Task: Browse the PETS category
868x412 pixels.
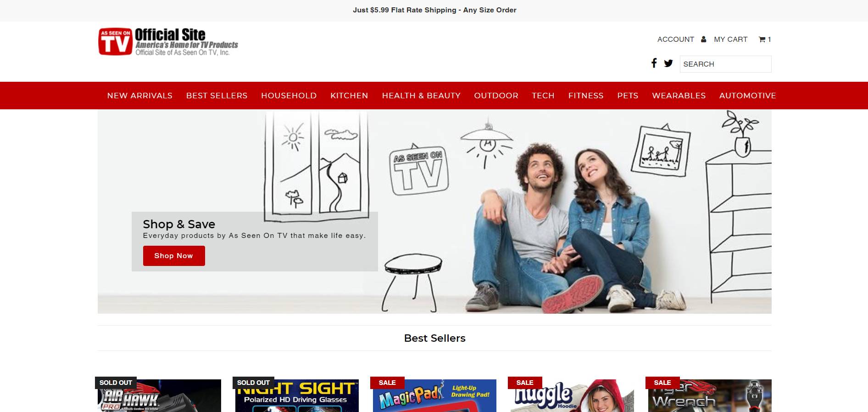Action: [x=628, y=96]
